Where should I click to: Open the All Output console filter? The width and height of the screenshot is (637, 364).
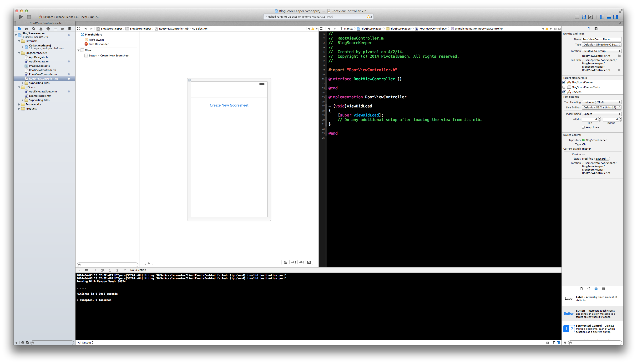point(86,343)
